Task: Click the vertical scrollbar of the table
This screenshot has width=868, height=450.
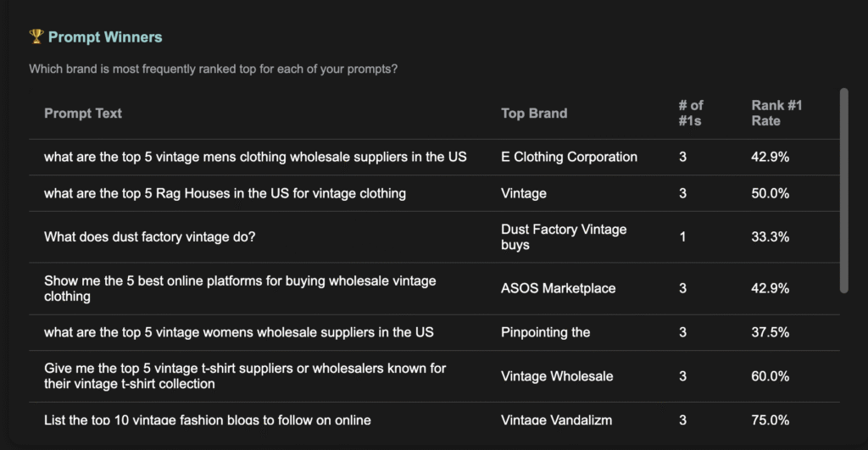Action: 844,191
